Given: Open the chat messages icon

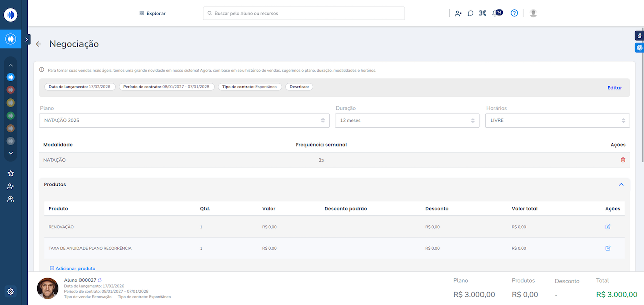Looking at the screenshot, I should point(470,14).
